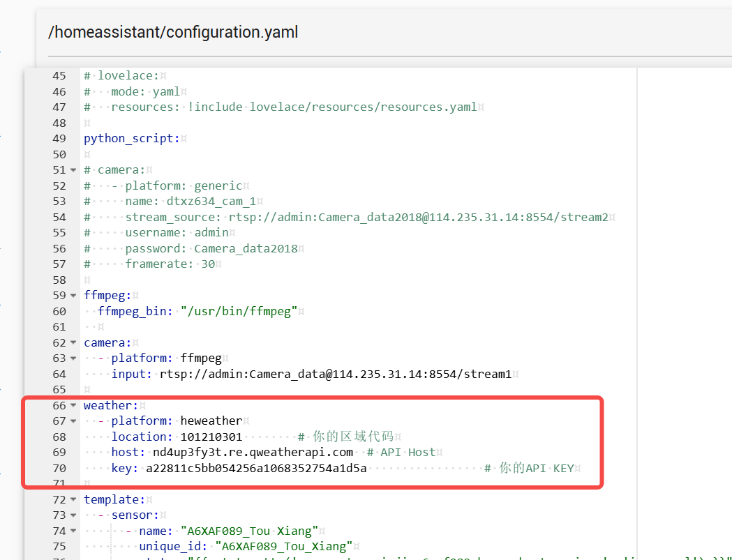Place cursor in API key value a22811c5bb…
The height and width of the screenshot is (560, 732).
256,468
